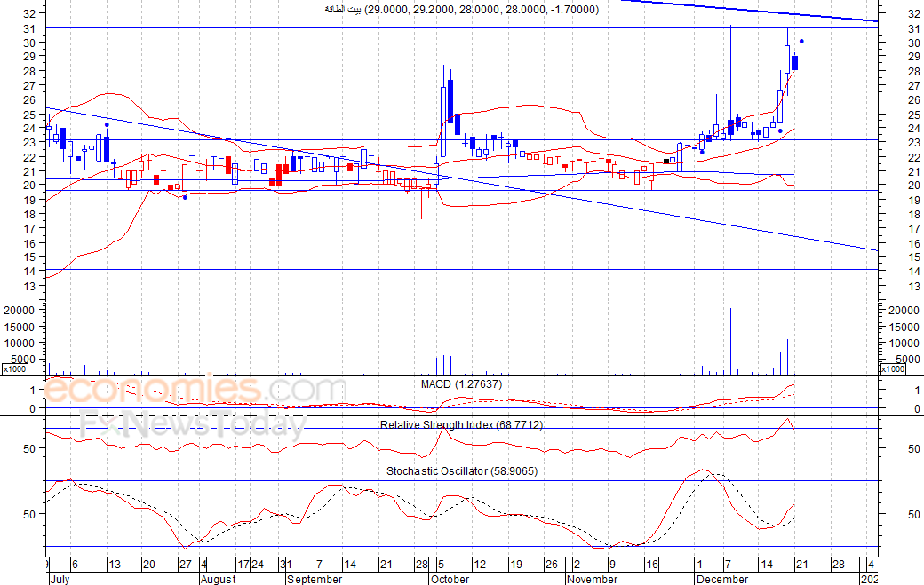Select the MACD (1.27637) indicator label

coord(461,384)
